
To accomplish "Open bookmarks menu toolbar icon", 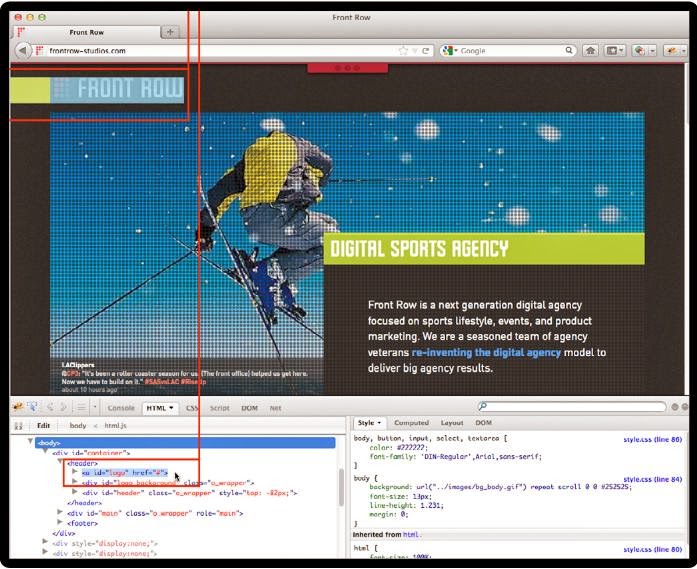I will 615,51.
